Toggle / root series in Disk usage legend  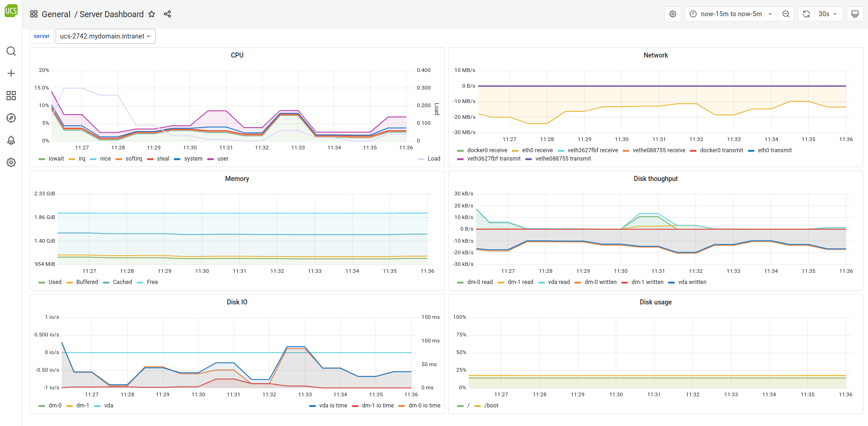click(468, 406)
